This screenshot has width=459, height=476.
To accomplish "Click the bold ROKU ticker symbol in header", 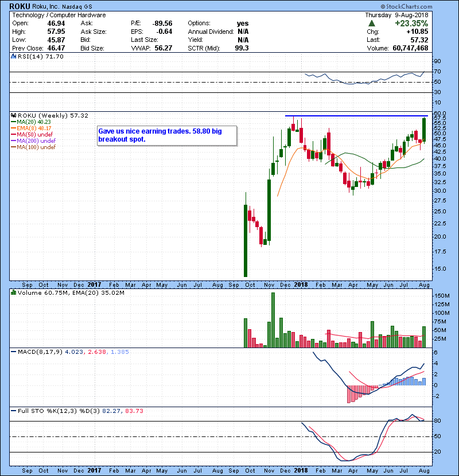I will point(20,6).
